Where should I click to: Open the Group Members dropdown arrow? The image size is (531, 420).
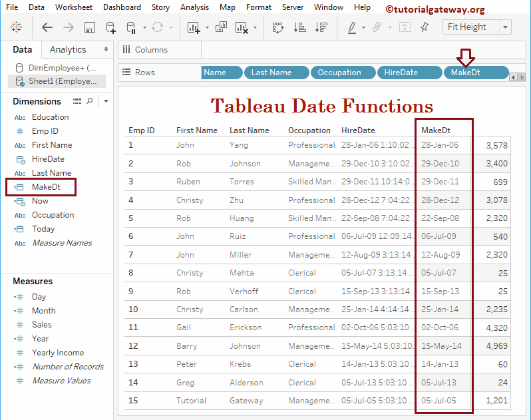coord(390,27)
